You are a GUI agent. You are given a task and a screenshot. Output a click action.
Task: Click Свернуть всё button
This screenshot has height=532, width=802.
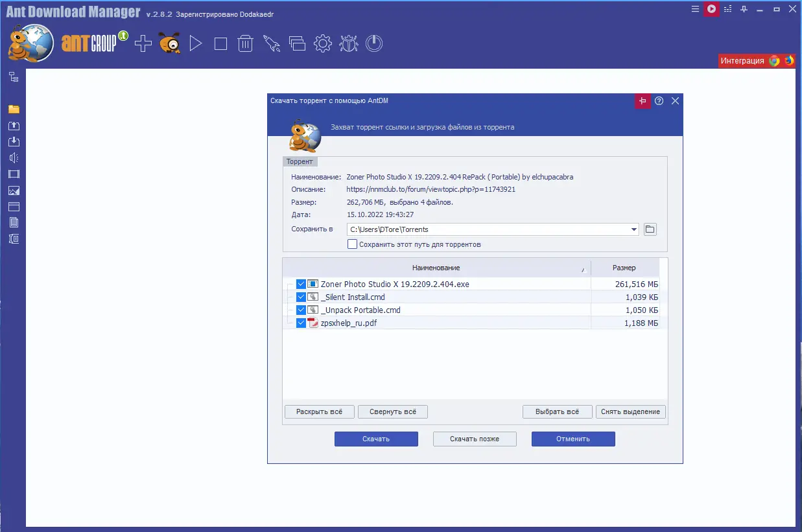(393, 411)
